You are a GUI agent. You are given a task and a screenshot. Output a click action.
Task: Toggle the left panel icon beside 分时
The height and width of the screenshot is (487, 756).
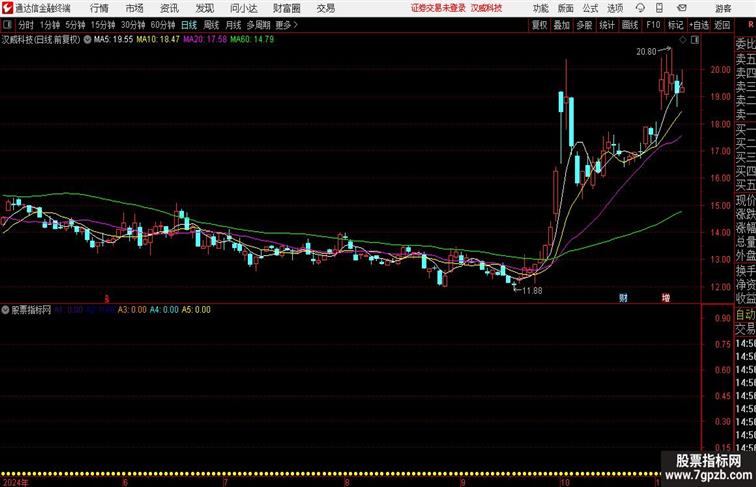pos(7,25)
